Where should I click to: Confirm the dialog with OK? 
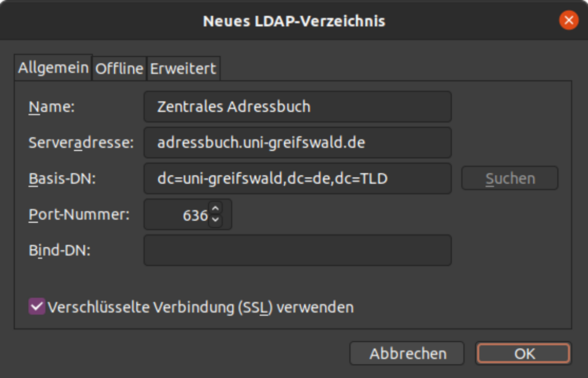click(523, 354)
